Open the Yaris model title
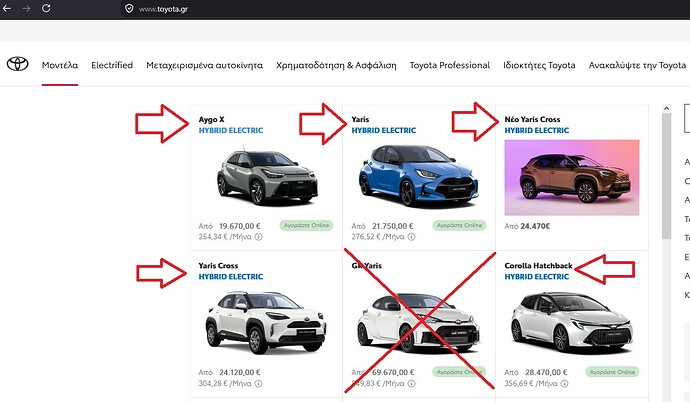690x402 pixels. (360, 119)
